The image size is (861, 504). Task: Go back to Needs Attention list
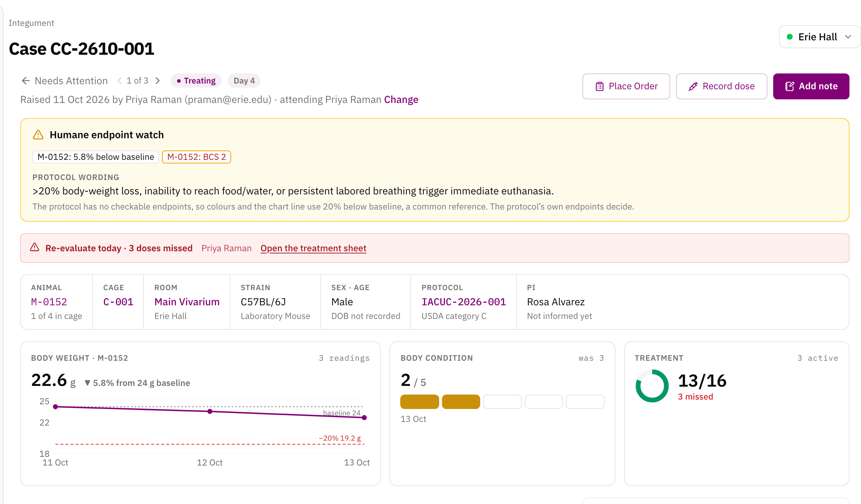(x=64, y=81)
